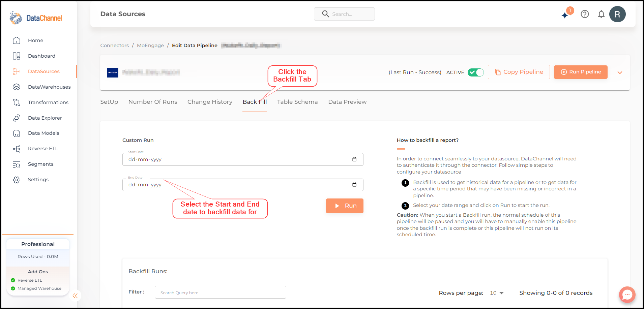The image size is (644, 309).
Task: Click the 'Edit Data Pipeline' breadcrumb text
Action: pyautogui.click(x=195, y=45)
